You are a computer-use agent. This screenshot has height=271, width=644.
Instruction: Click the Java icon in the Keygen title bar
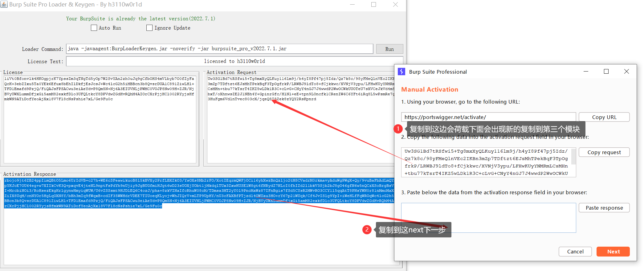(x=4, y=4)
